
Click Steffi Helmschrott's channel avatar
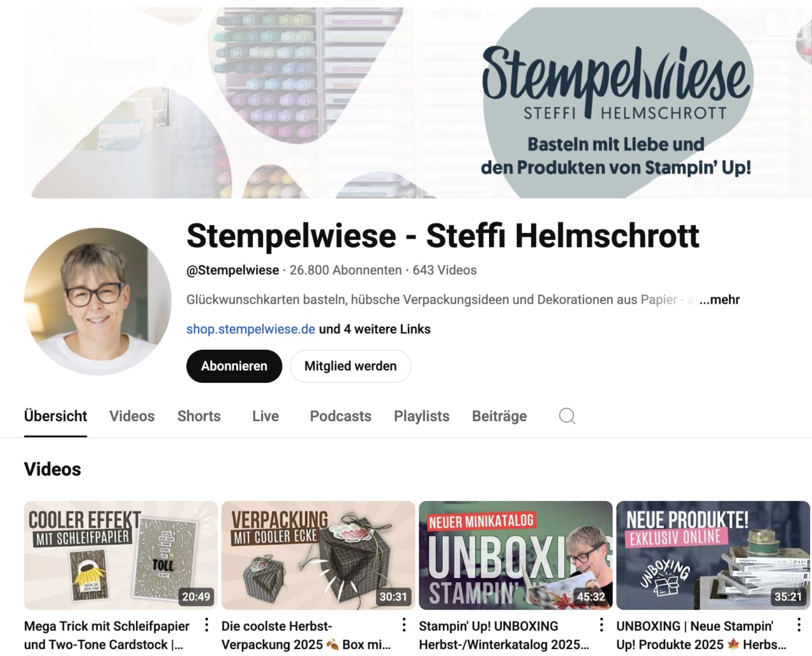point(97,301)
